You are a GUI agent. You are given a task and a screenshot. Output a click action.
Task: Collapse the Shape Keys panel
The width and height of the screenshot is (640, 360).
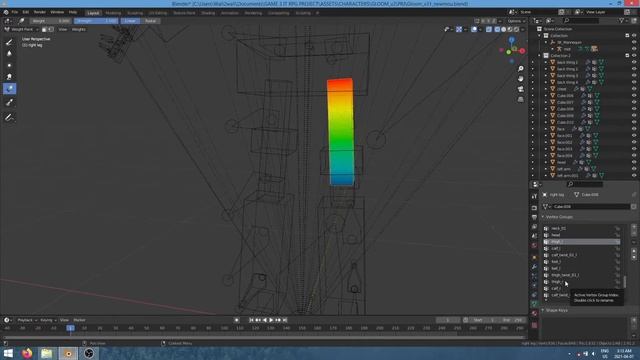click(543, 310)
